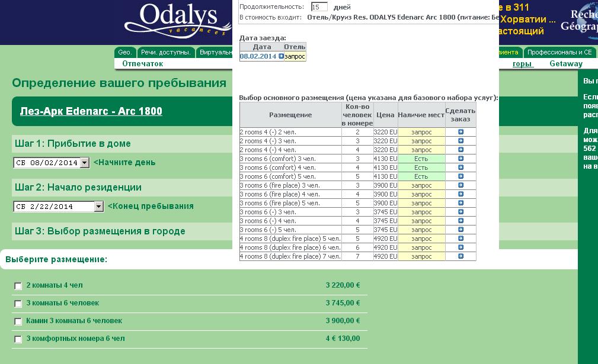This screenshot has height=364, width=598.
Task: Click "запрос" availability for 2 rooms 4 (-) 2 чел.
Action: click(421, 132)
